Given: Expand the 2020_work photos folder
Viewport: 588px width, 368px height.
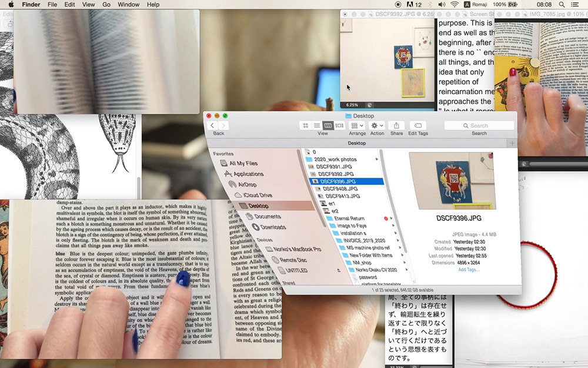Looking at the screenshot, I should pyautogui.click(x=376, y=159).
